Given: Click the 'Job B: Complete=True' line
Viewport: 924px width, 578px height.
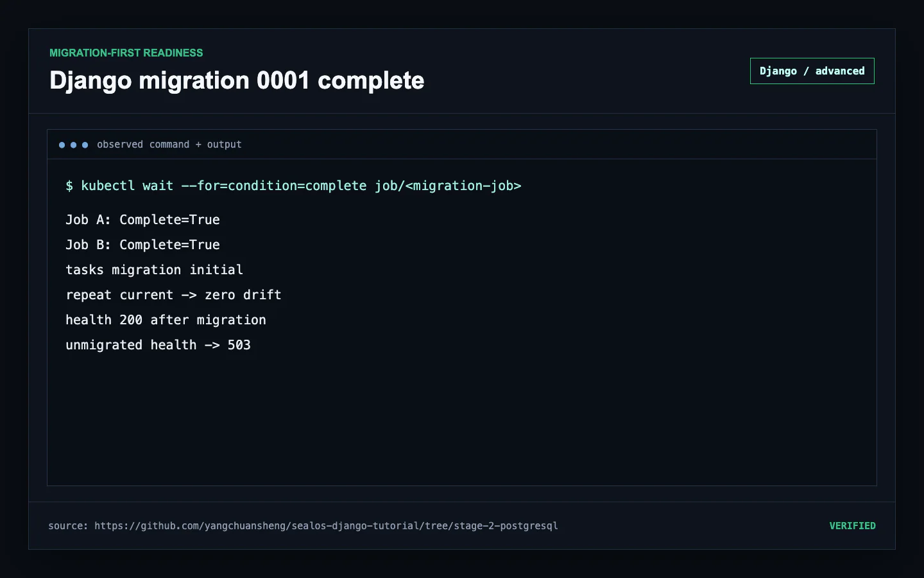Looking at the screenshot, I should 142,245.
